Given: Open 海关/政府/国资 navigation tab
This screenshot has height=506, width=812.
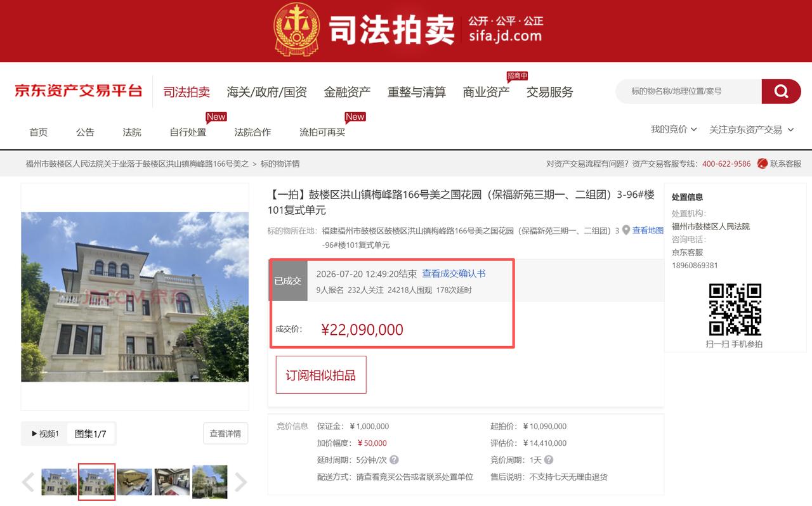Looking at the screenshot, I should (x=267, y=92).
